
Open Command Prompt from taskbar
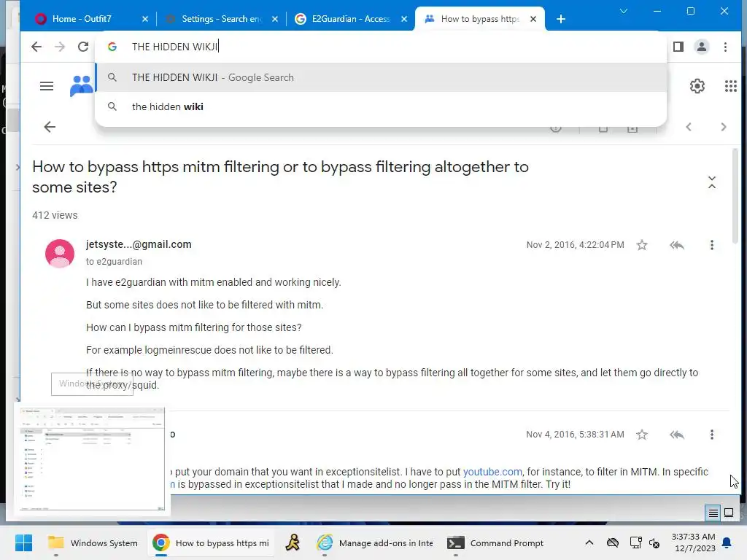pos(495,542)
